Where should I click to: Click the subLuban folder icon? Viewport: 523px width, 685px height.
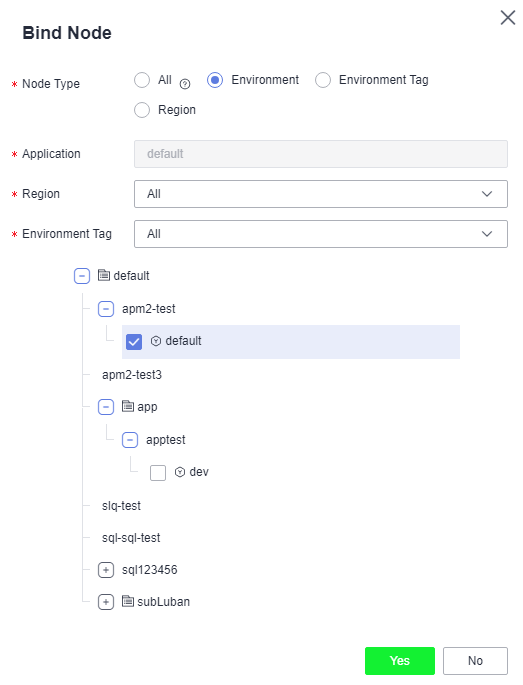(128, 601)
